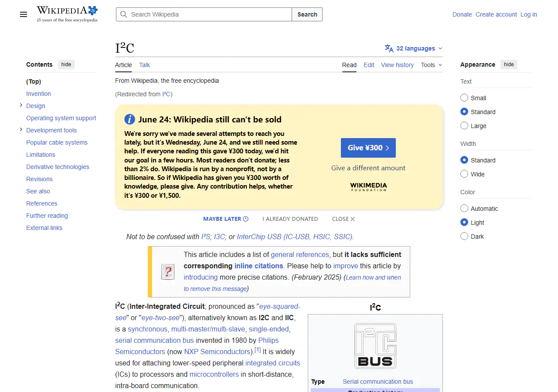Open the microcontrollers link
This screenshot has width=558, height=392.
214,374
